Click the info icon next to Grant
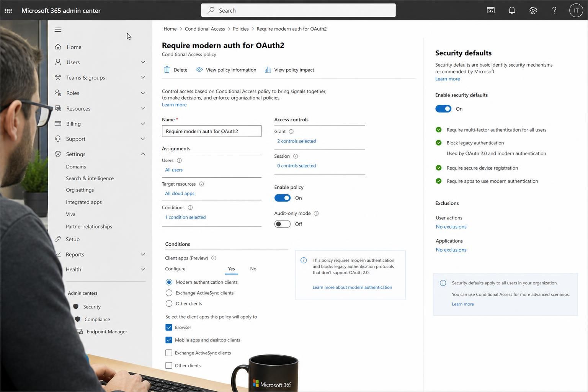This screenshot has width=588, height=392. click(x=291, y=131)
